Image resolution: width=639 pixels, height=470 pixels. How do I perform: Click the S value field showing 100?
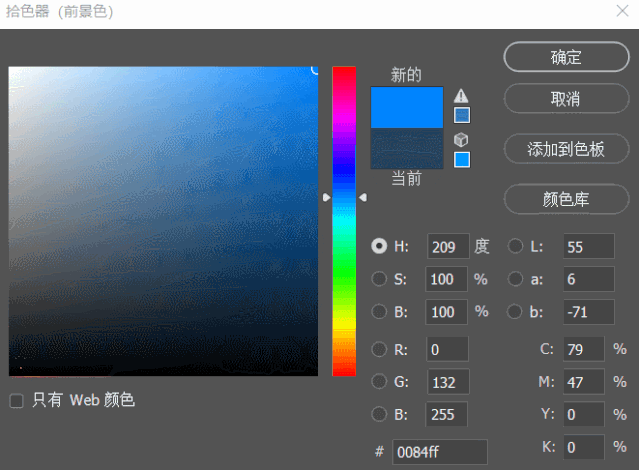click(446, 279)
